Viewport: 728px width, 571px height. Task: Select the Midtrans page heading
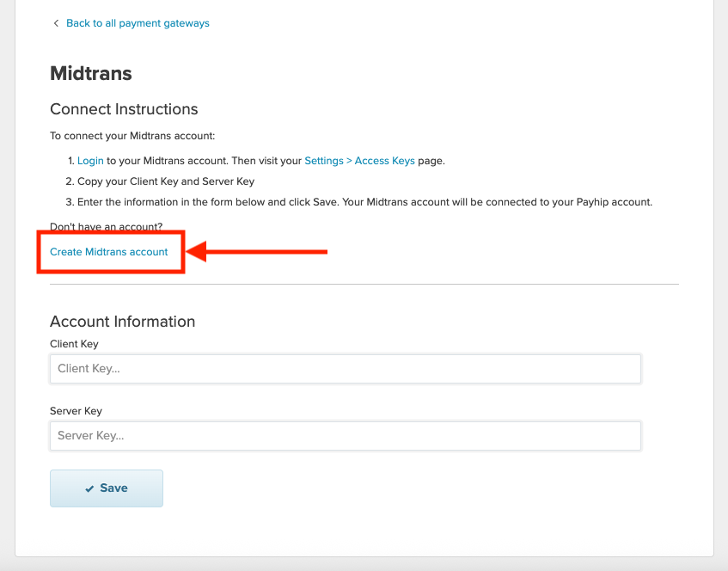click(91, 73)
